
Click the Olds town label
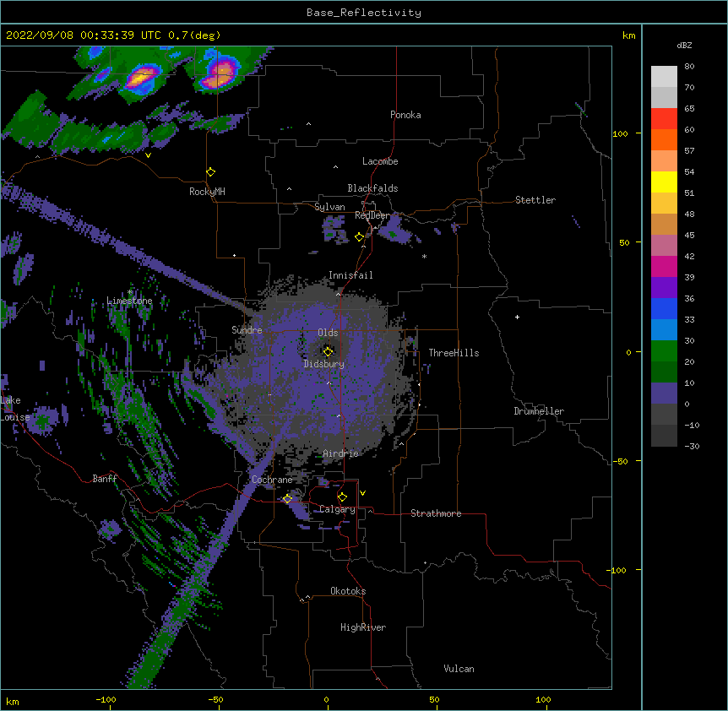click(x=328, y=333)
